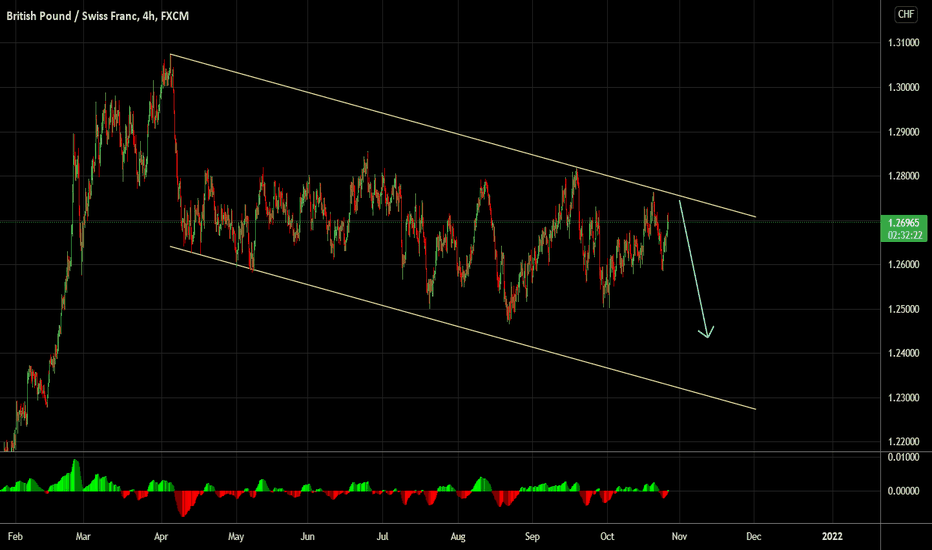Screen dimensions: 932x550
Task: Click the 1.23000 price axis label
Action: tap(903, 398)
